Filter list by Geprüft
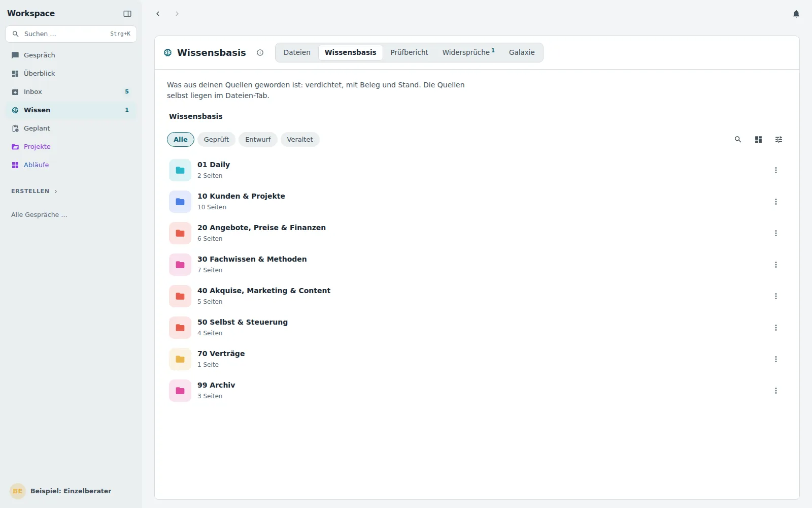The height and width of the screenshot is (508, 812). coord(216,140)
